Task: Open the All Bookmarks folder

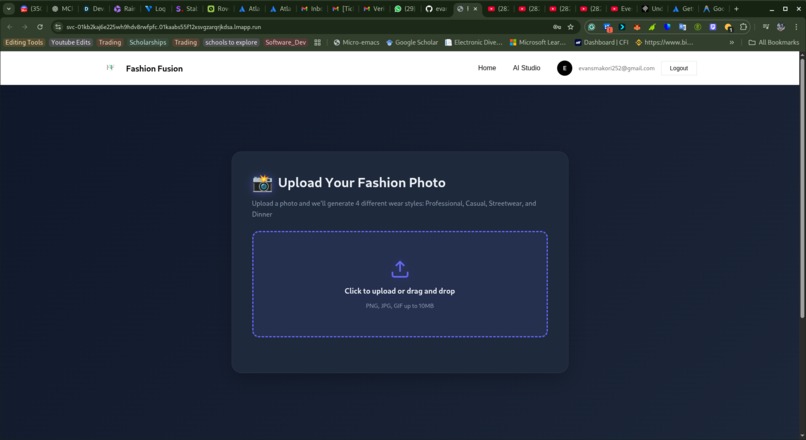Action: point(774,42)
